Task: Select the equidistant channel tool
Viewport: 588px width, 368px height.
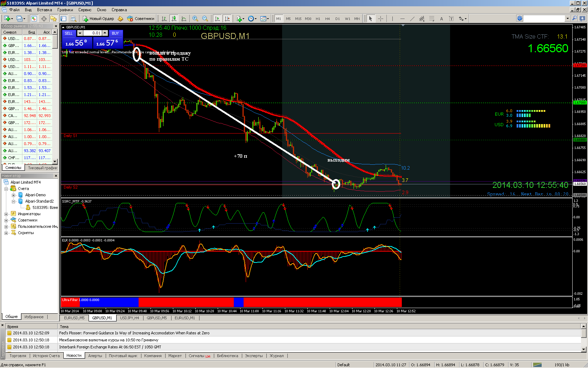Action: click(x=422, y=19)
